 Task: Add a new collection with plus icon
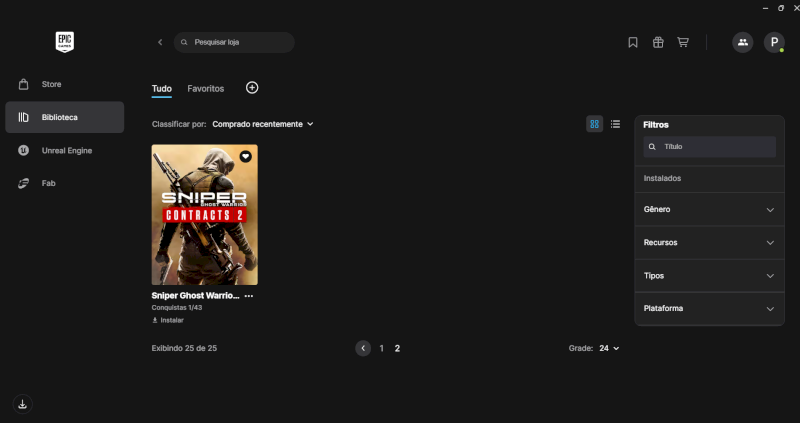(x=252, y=88)
